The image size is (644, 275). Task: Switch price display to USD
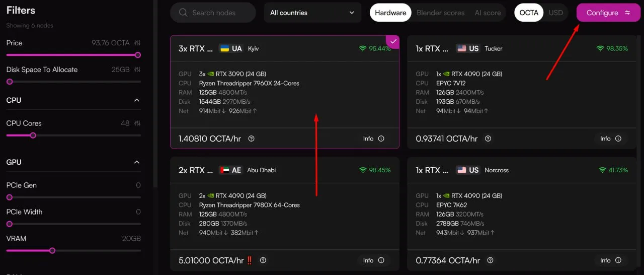555,13
